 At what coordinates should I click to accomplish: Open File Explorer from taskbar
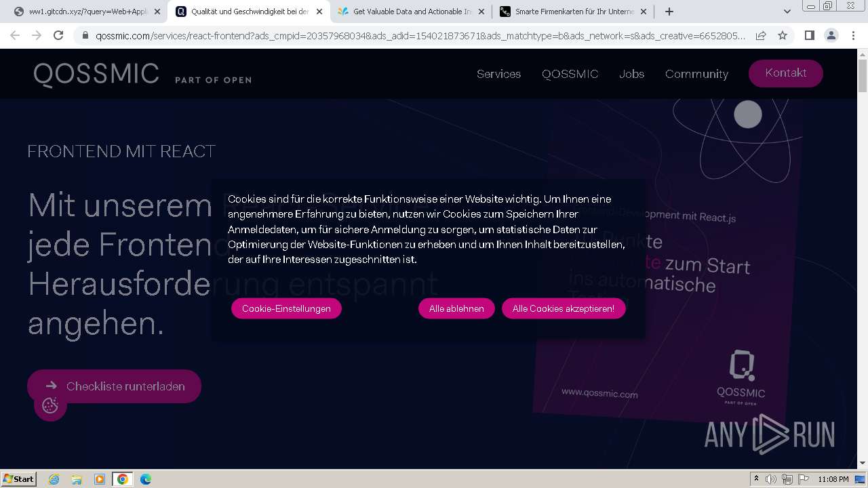click(x=77, y=479)
